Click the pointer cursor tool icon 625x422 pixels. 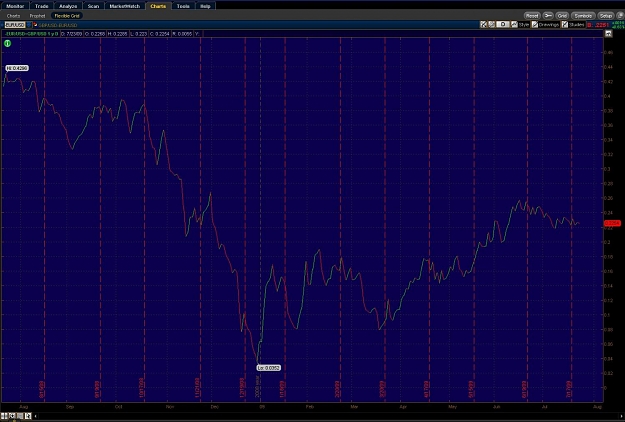(x=483, y=25)
